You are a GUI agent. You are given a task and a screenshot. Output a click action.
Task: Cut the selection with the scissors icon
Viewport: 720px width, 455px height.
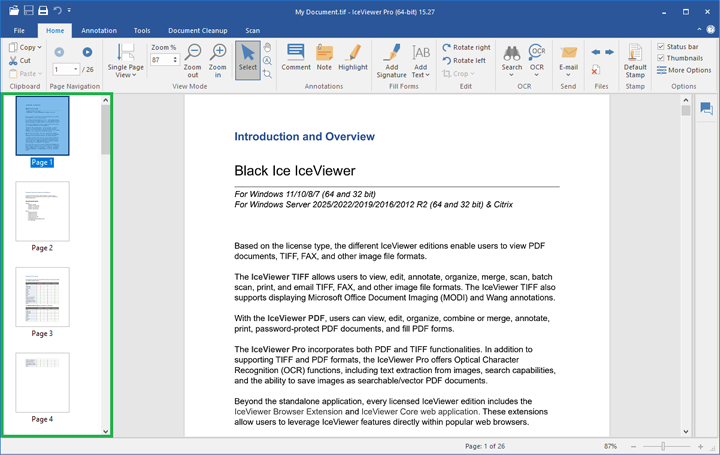coord(20,60)
